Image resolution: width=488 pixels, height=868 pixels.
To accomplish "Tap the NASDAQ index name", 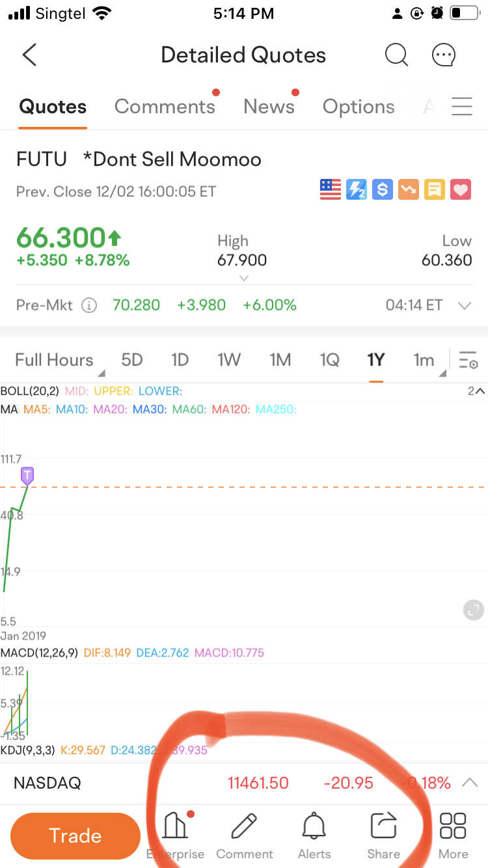I will pos(47,783).
